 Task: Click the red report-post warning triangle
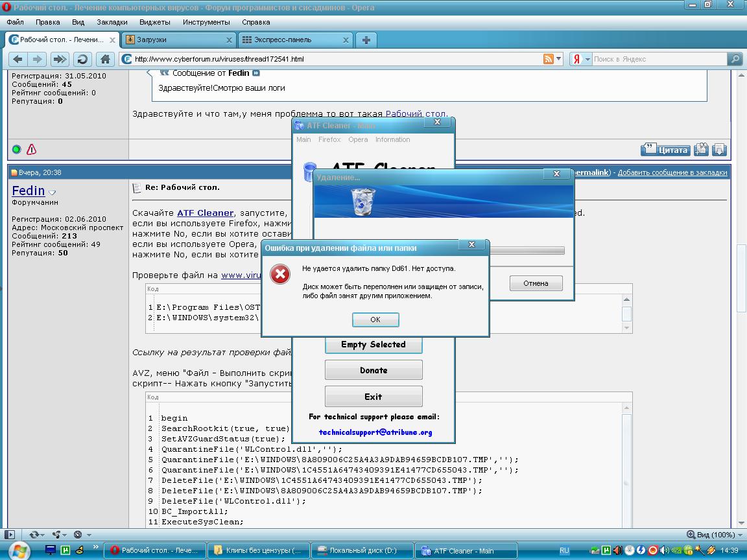pos(31,150)
